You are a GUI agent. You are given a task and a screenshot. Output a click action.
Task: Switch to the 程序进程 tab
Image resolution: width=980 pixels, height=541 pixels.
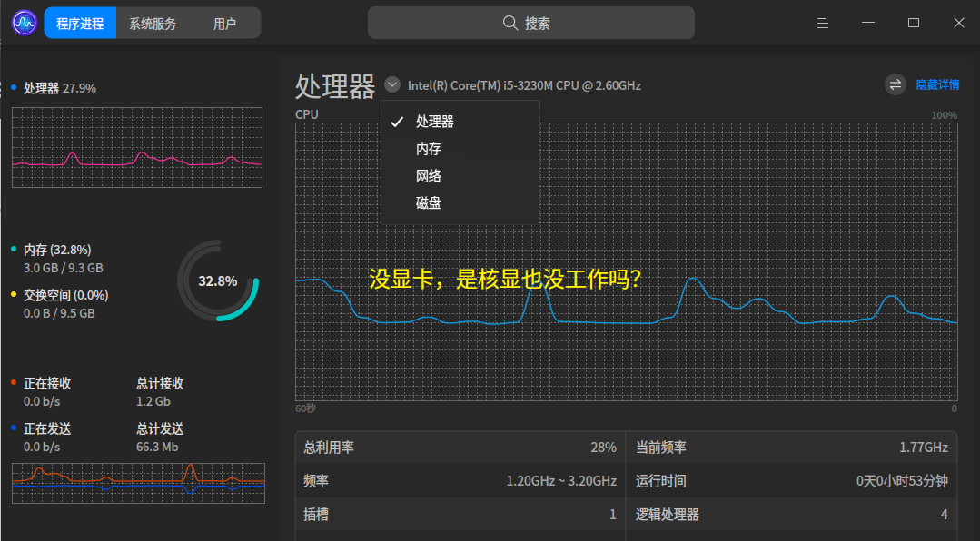[80, 23]
